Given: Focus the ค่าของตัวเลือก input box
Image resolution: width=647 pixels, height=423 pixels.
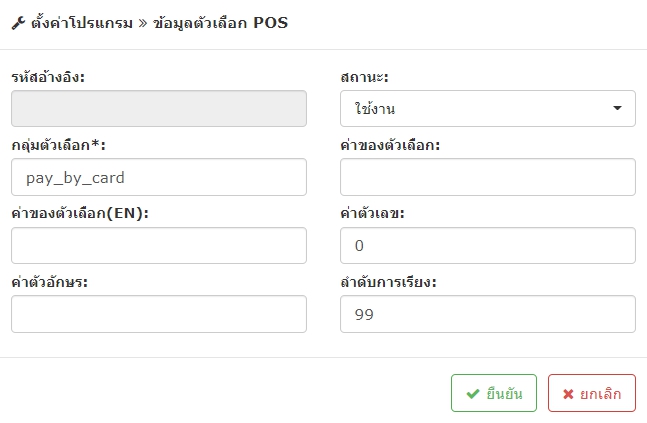Looking at the screenshot, I should point(488,177).
